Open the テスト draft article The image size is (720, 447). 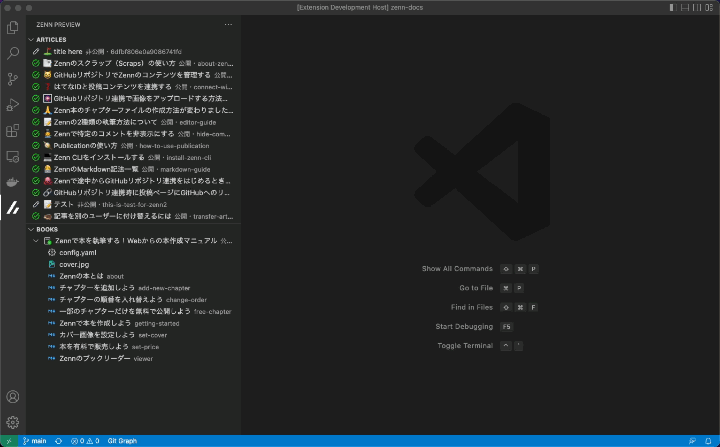coord(134,204)
